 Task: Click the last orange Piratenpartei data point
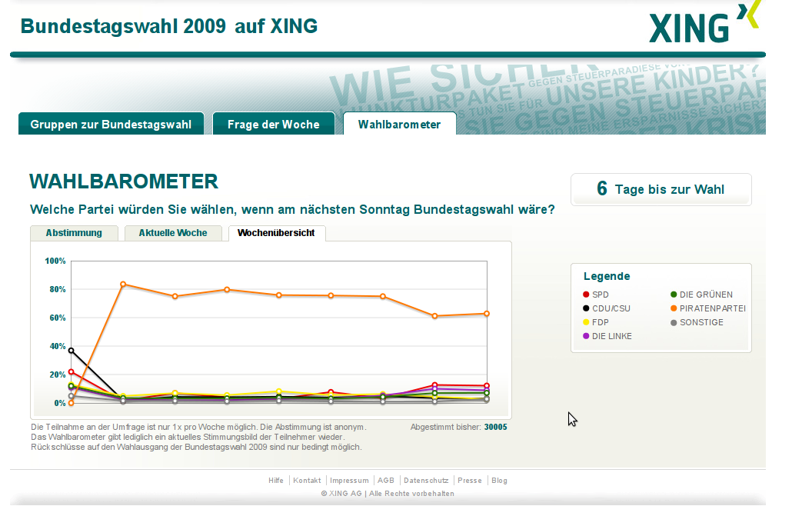pos(487,314)
